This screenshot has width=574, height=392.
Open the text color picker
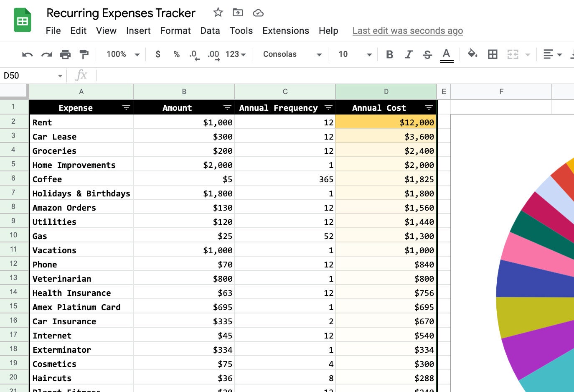[446, 54]
